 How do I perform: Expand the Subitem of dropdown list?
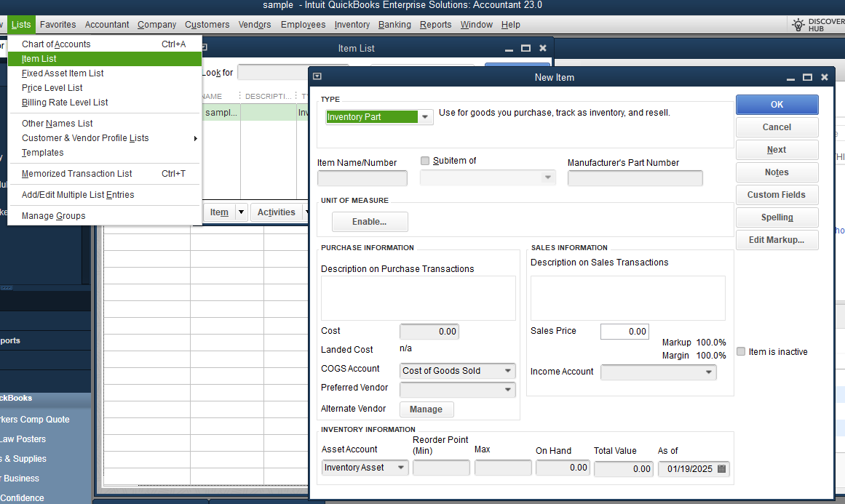pos(547,177)
